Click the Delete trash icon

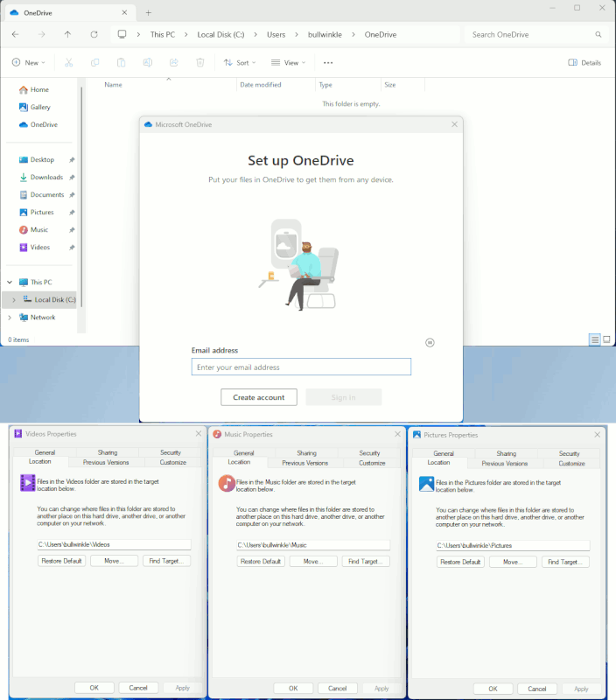[x=200, y=62]
